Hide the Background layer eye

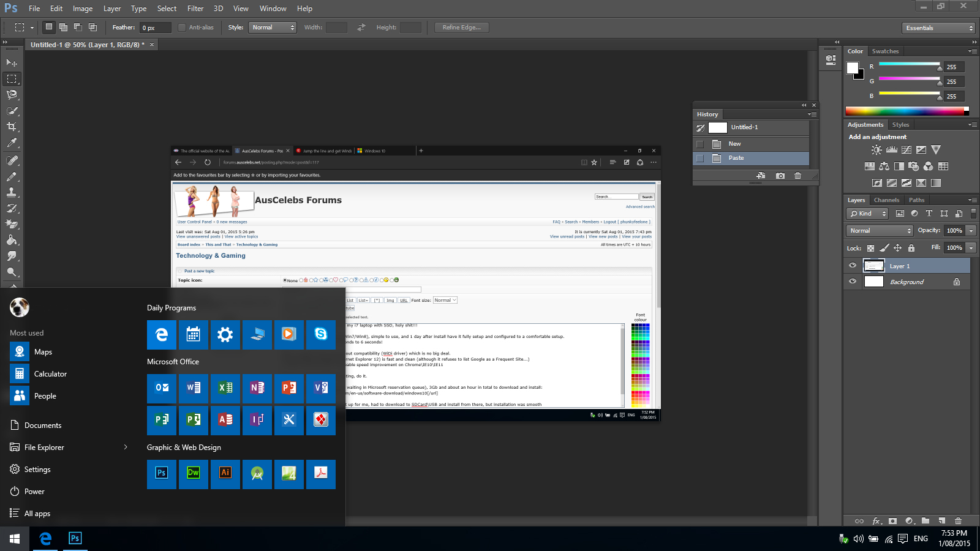[853, 282]
